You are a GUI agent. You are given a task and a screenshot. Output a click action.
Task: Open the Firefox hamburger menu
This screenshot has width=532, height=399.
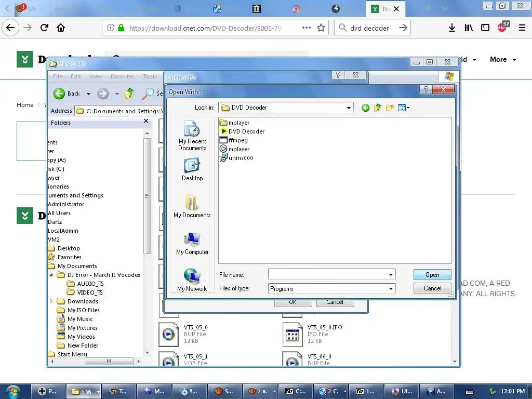point(522,28)
